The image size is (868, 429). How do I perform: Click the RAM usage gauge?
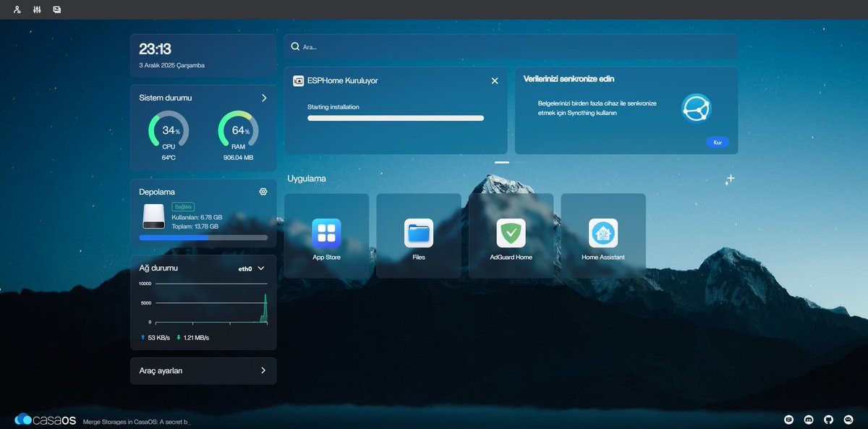click(x=238, y=131)
